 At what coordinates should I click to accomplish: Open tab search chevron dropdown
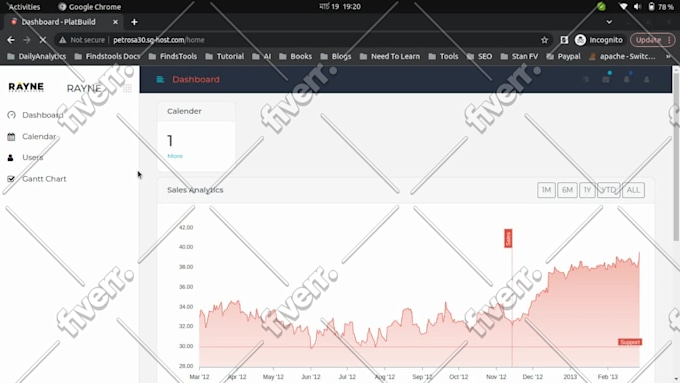(609, 22)
